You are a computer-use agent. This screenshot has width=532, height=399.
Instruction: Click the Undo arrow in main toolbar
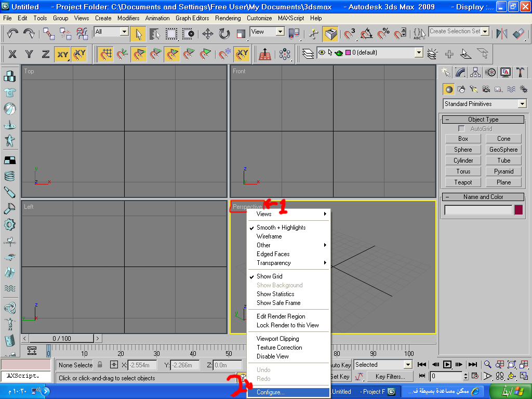(12, 33)
